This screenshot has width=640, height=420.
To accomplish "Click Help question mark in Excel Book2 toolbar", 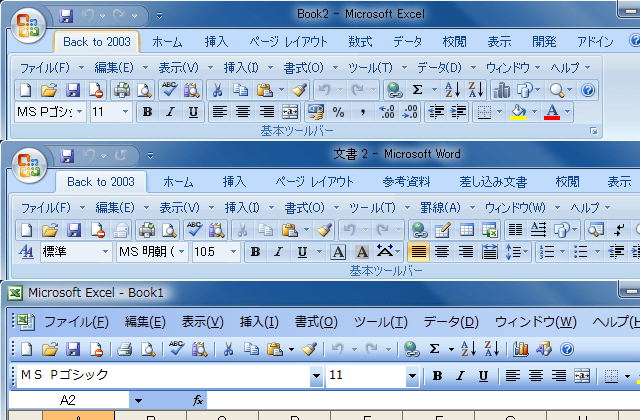I will 587,90.
